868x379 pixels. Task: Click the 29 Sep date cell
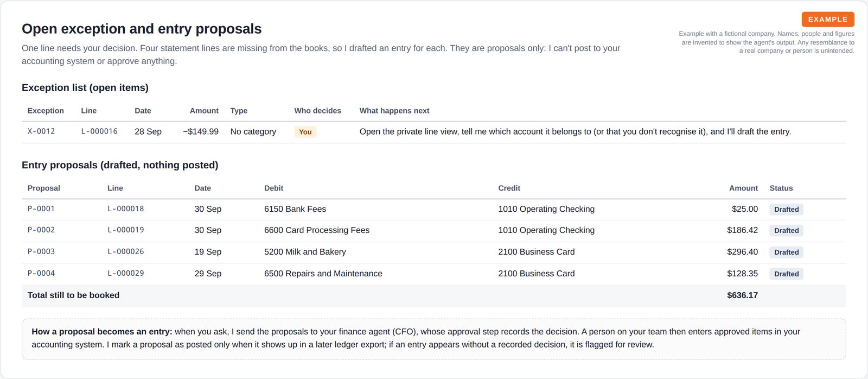(208, 274)
